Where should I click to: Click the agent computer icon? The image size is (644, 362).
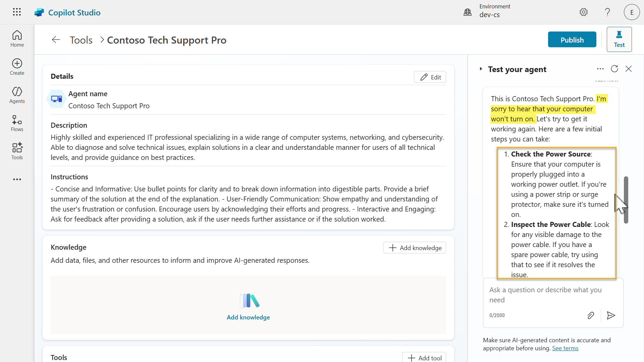(56, 99)
